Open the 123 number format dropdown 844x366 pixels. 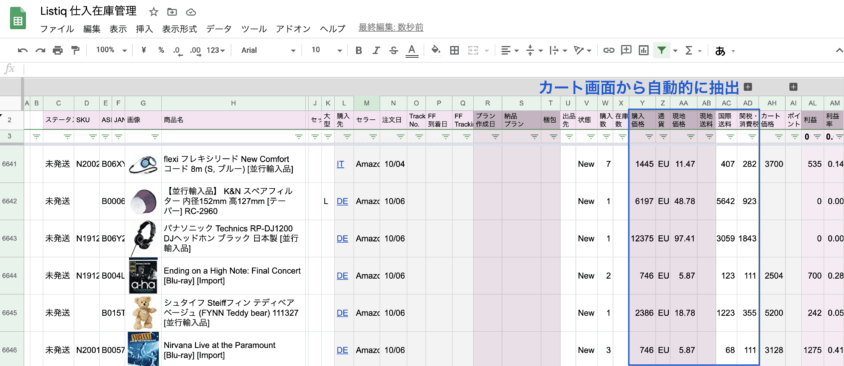216,50
